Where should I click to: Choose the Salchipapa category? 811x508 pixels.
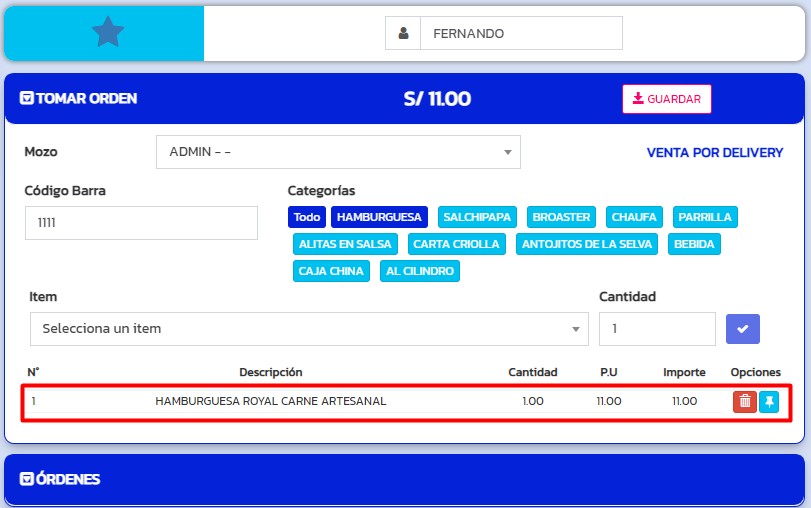pos(477,217)
